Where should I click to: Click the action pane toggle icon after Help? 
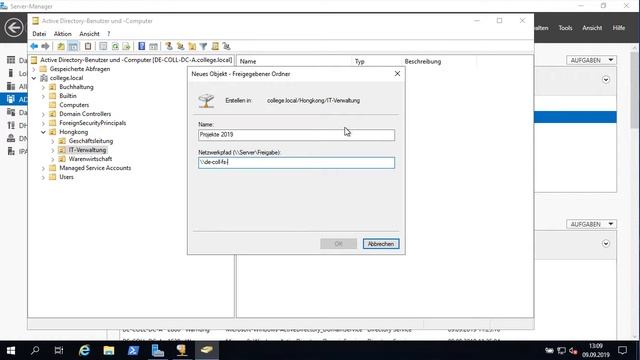153,47
